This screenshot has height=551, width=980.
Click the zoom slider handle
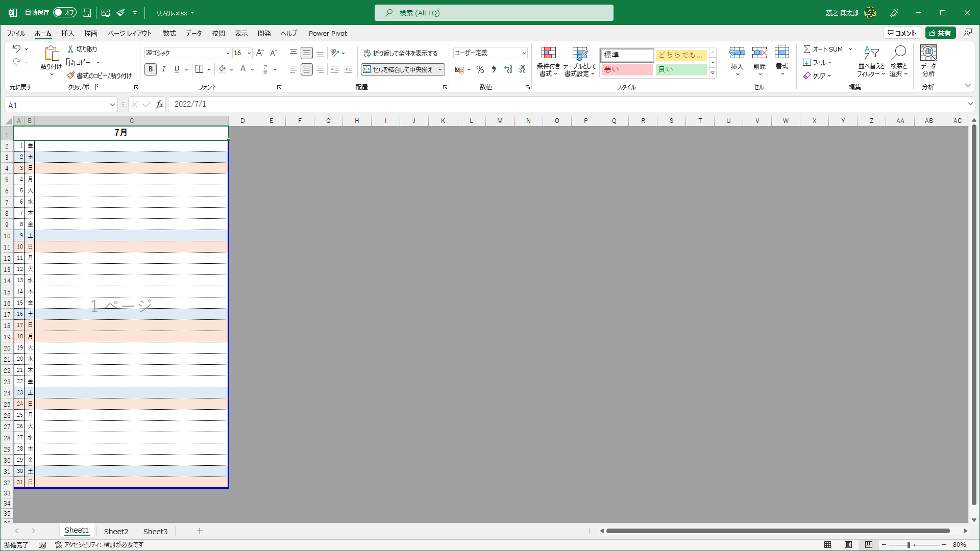coord(909,545)
